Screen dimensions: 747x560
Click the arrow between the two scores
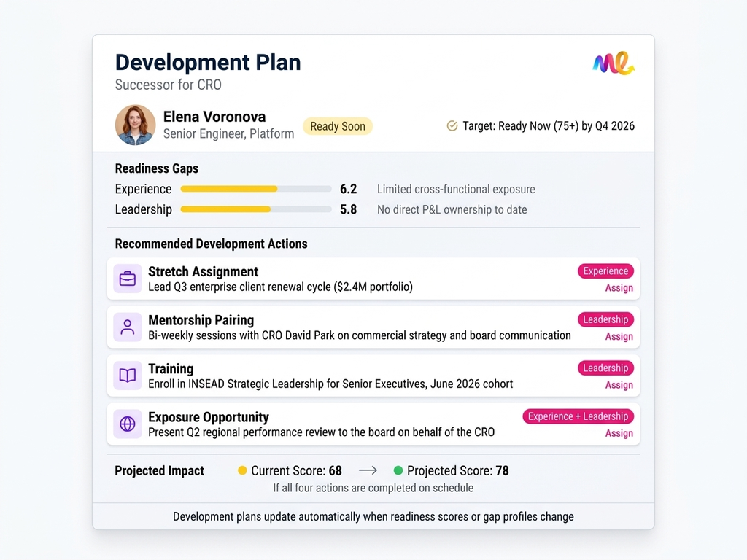pos(368,471)
